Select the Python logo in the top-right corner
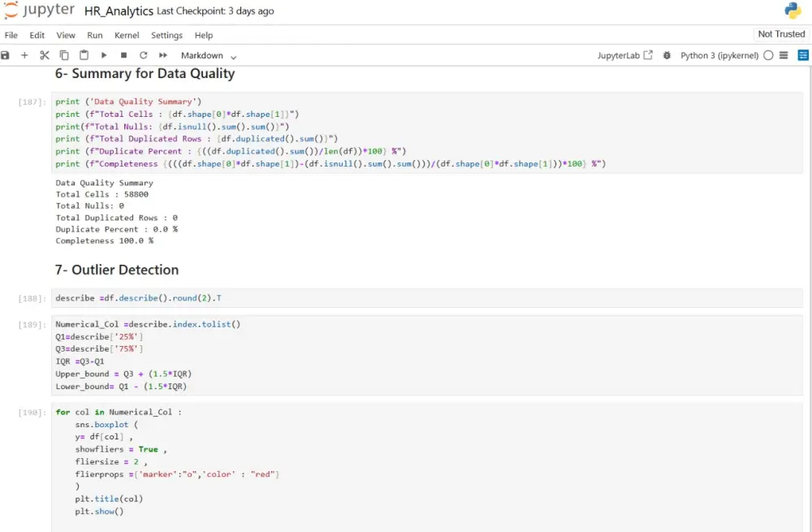Image resolution: width=812 pixels, height=532 pixels. (x=793, y=11)
